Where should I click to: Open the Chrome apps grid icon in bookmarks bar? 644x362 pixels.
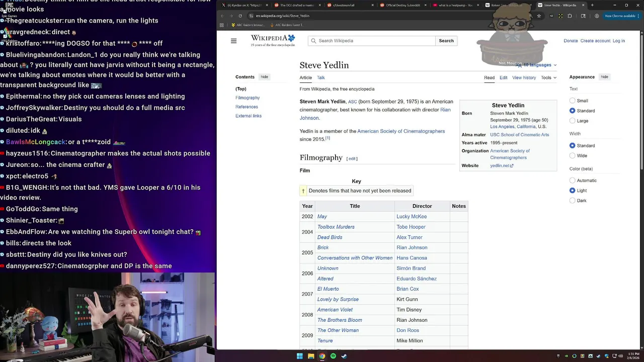click(222, 25)
